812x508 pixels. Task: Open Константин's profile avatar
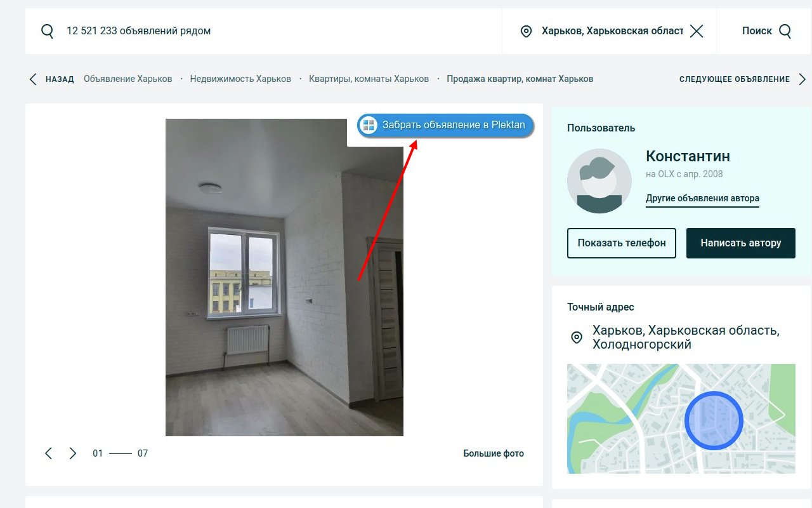599,181
